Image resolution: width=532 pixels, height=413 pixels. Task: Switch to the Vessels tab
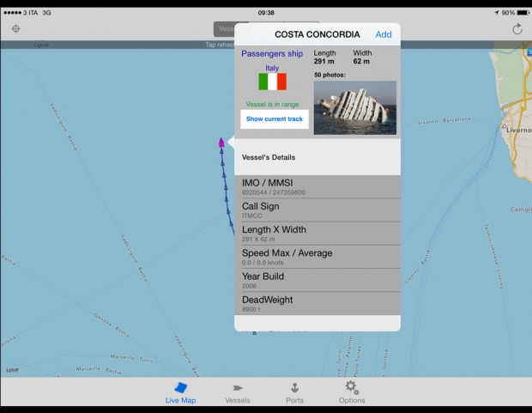(238, 393)
